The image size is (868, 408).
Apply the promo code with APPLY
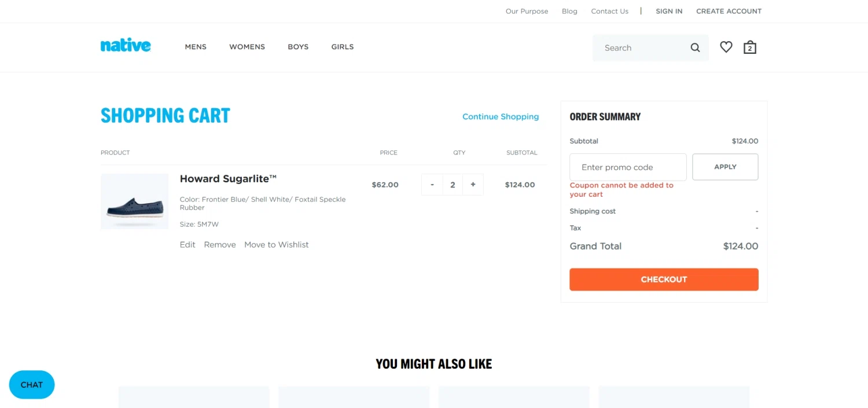click(725, 167)
